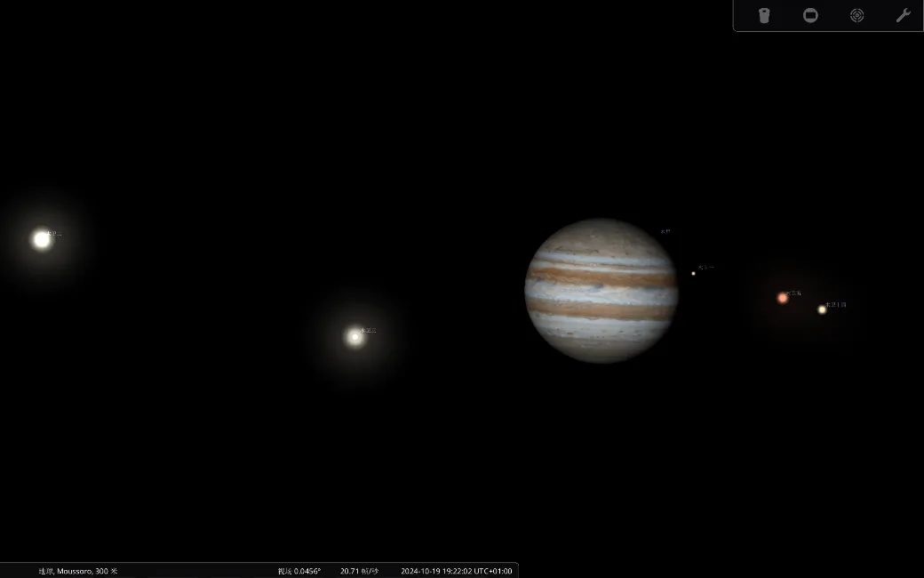
Task: Select the bright moon at far left
Action: pyautogui.click(x=42, y=239)
